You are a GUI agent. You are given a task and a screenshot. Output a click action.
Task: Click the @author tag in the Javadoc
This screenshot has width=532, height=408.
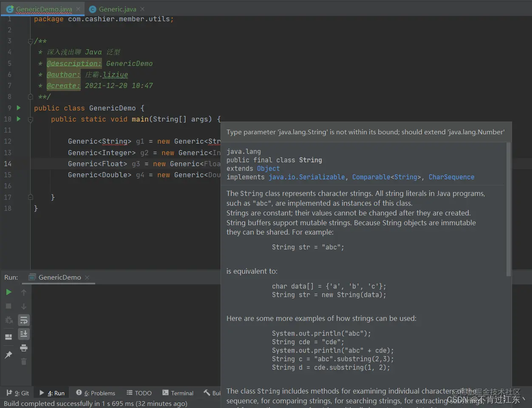point(63,74)
